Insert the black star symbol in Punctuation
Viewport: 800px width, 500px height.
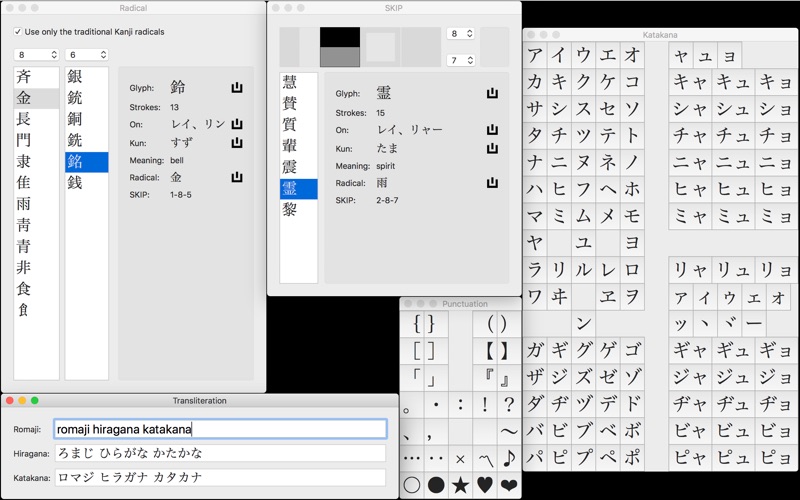coord(460,484)
